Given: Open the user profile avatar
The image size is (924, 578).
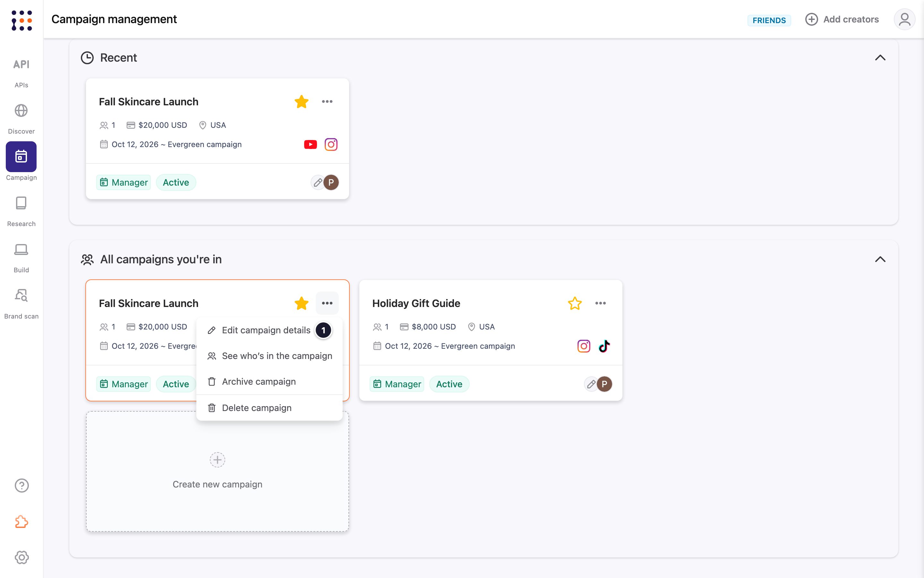Looking at the screenshot, I should [x=904, y=20].
